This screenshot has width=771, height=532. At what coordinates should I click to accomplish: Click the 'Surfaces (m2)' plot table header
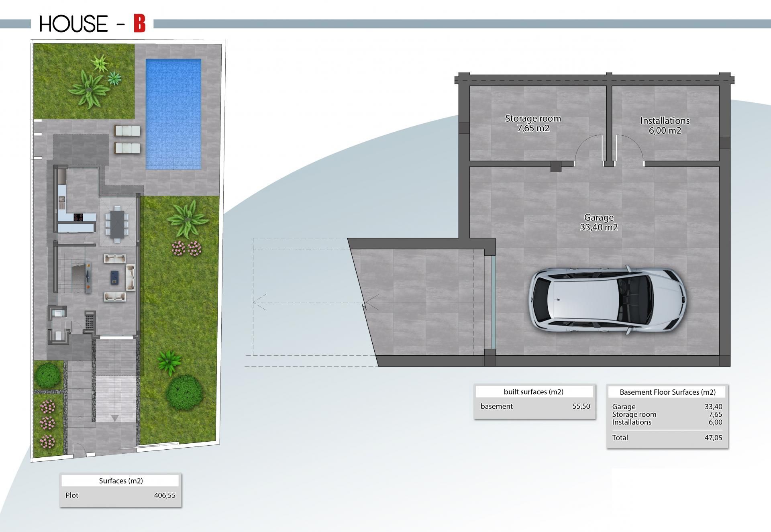click(x=121, y=481)
